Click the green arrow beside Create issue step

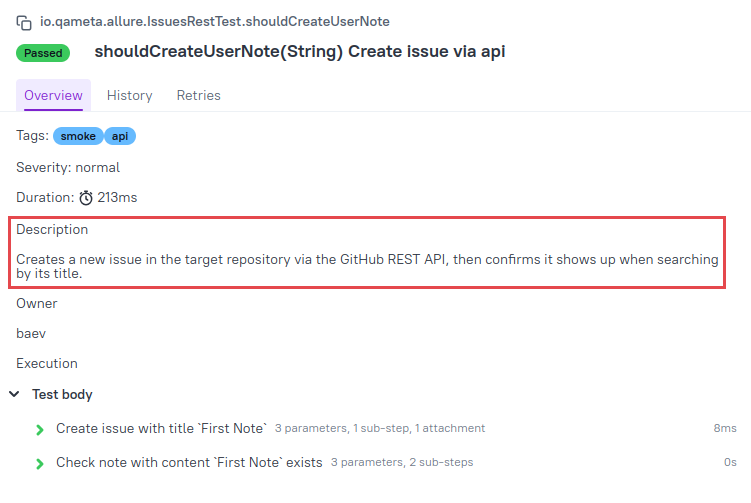(x=40, y=430)
